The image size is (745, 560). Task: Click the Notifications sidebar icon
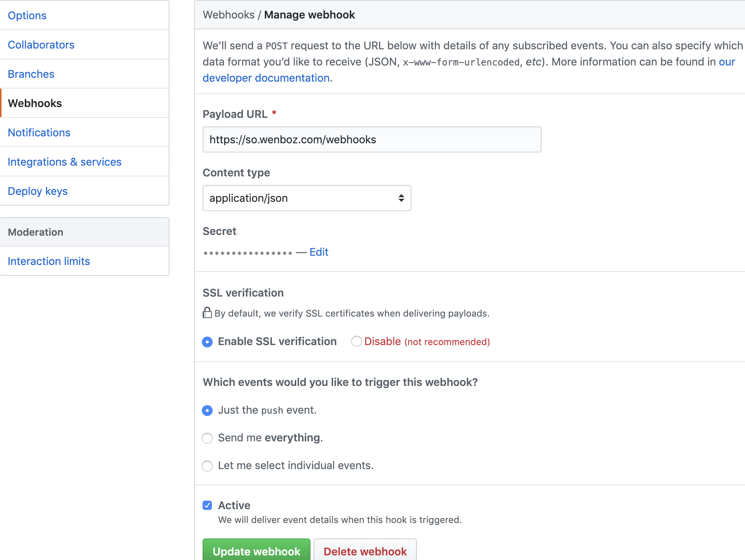[39, 132]
